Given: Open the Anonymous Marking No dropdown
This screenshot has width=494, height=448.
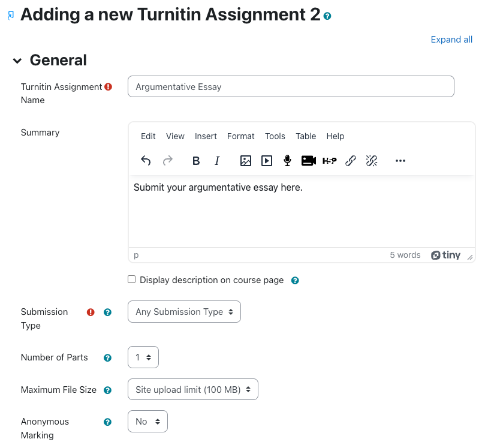Looking at the screenshot, I should tap(147, 421).
